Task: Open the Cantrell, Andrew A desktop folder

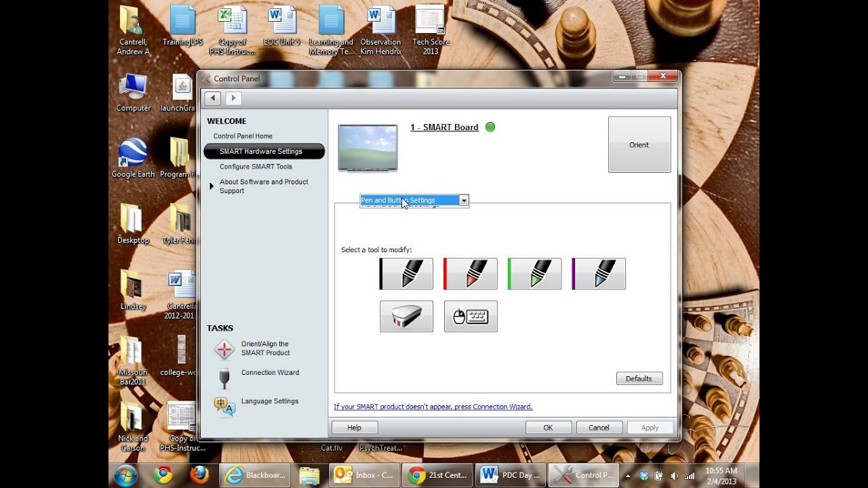Action: coord(133,30)
